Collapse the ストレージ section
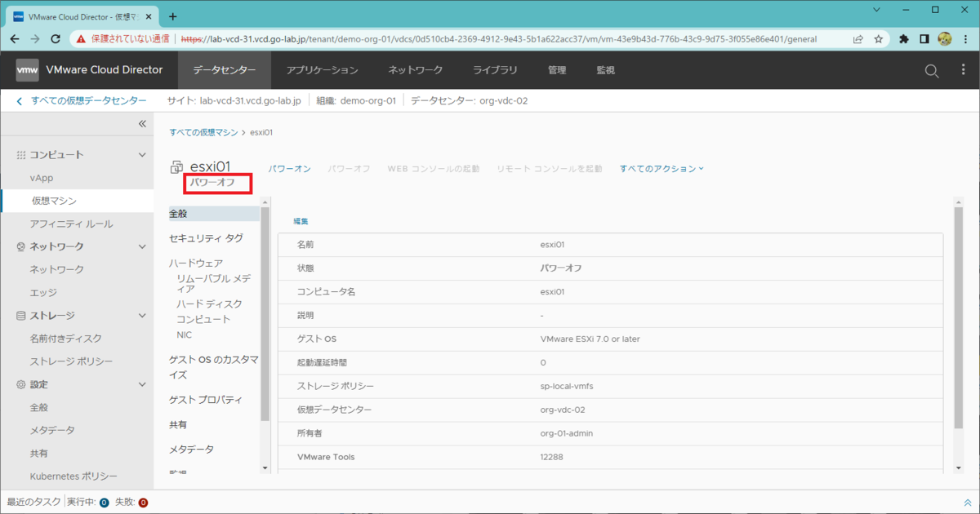 point(142,316)
